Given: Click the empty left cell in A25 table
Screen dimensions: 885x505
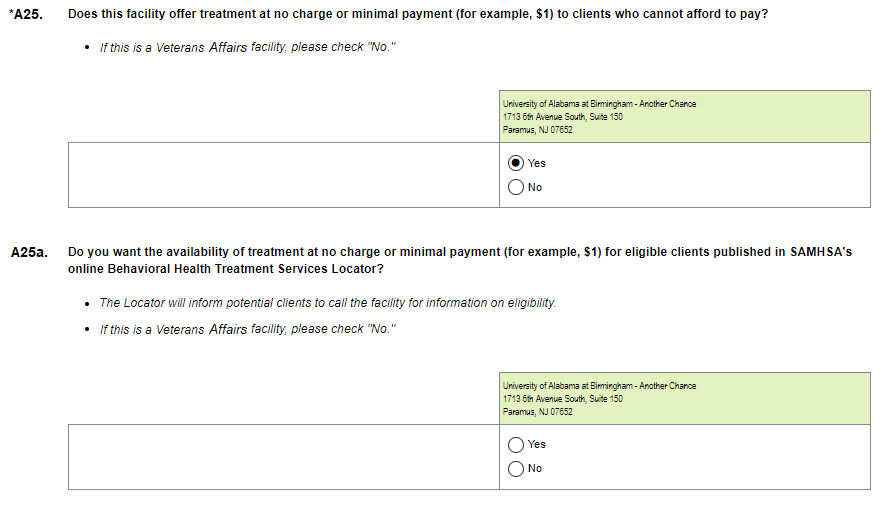Looking at the screenshot, I should 284,175.
